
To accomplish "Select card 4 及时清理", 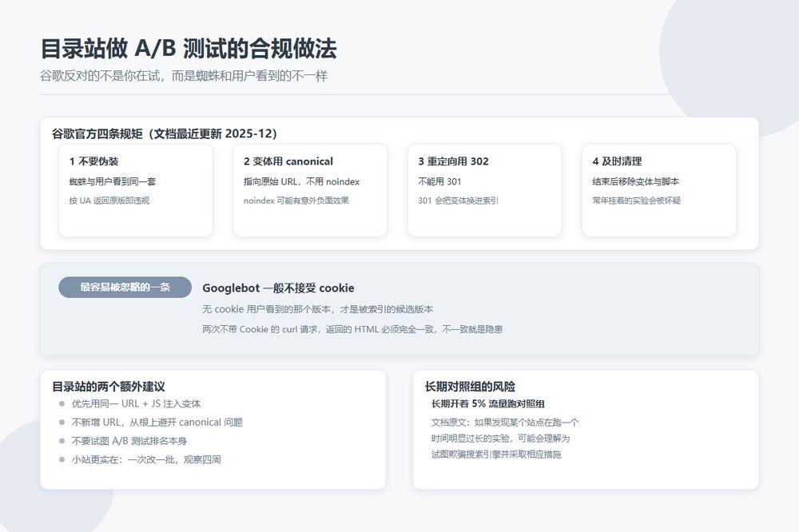I will point(659,190).
